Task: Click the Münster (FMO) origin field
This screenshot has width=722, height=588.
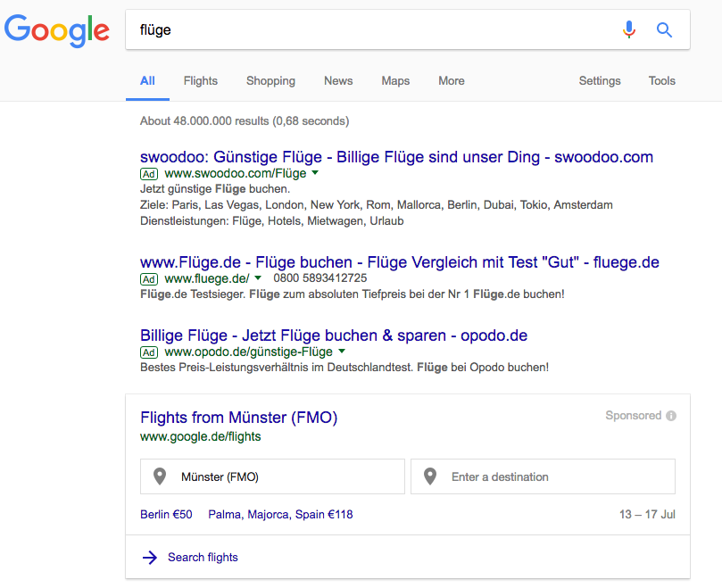Action: [272, 476]
